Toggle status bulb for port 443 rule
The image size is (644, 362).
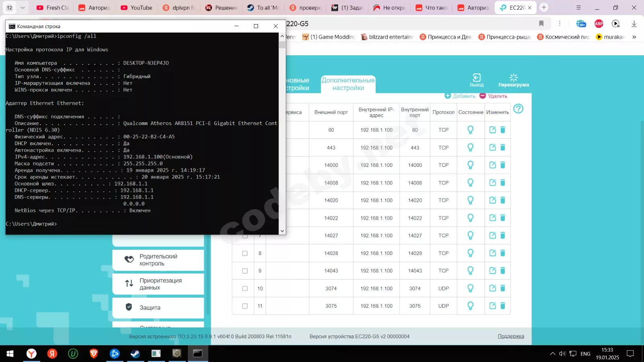pos(470,147)
